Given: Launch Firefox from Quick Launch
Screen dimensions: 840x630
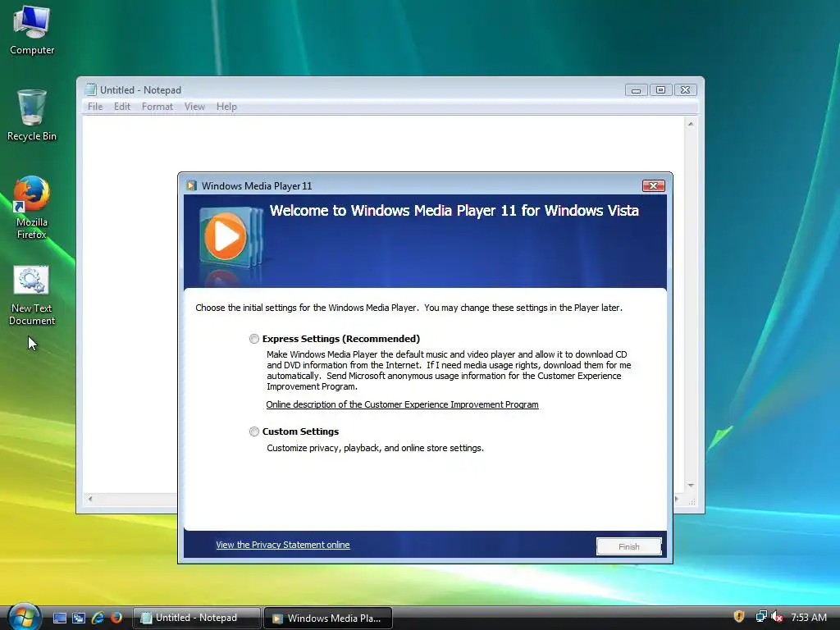Looking at the screenshot, I should click(x=116, y=618).
